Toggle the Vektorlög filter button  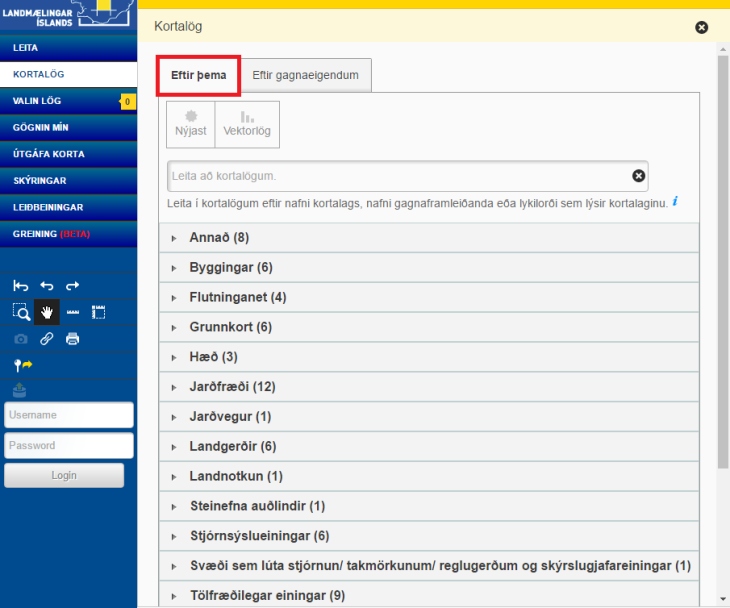pyautogui.click(x=247, y=124)
